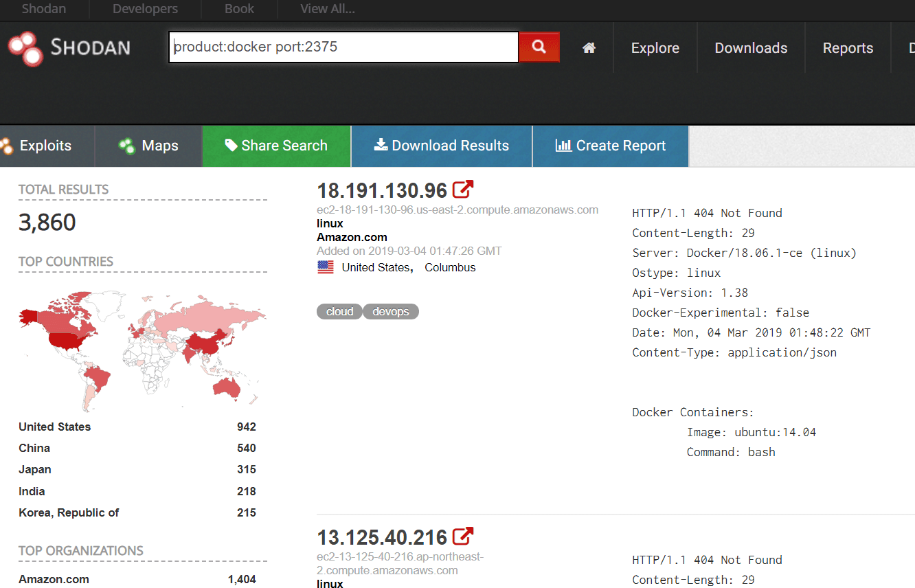
Task: Open external link icon for 13.125.40.216
Action: [x=463, y=536]
